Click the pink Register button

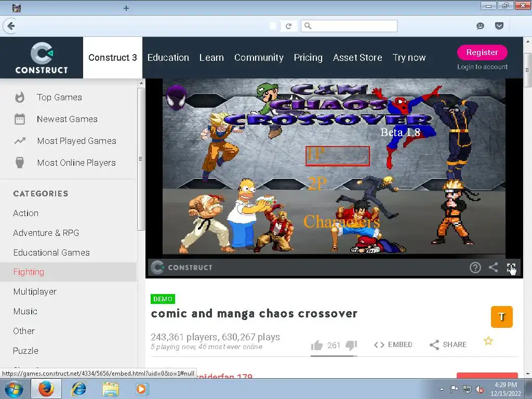click(x=482, y=52)
